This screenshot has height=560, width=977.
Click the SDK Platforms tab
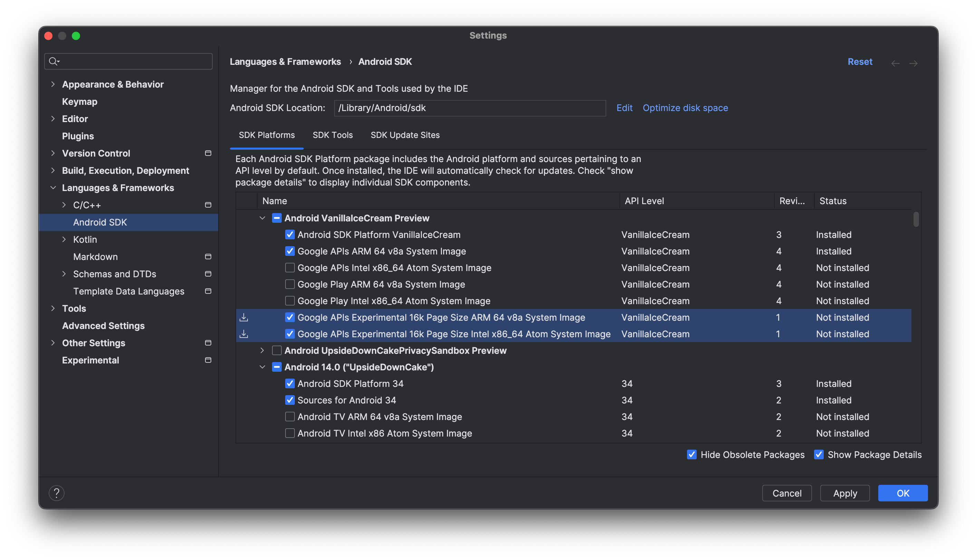[x=267, y=134]
